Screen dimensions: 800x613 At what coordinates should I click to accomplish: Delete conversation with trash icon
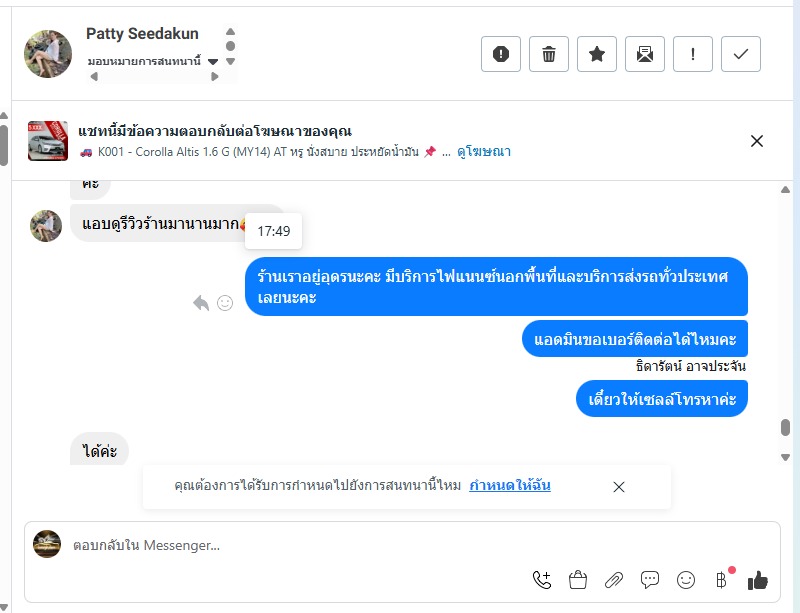pos(549,54)
